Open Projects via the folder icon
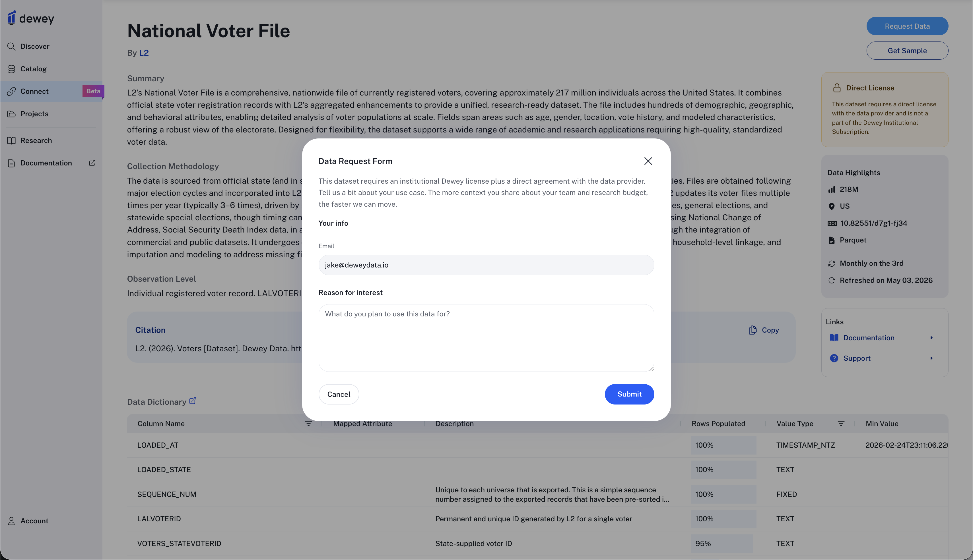Screen dimensions: 973x560 pos(12,114)
